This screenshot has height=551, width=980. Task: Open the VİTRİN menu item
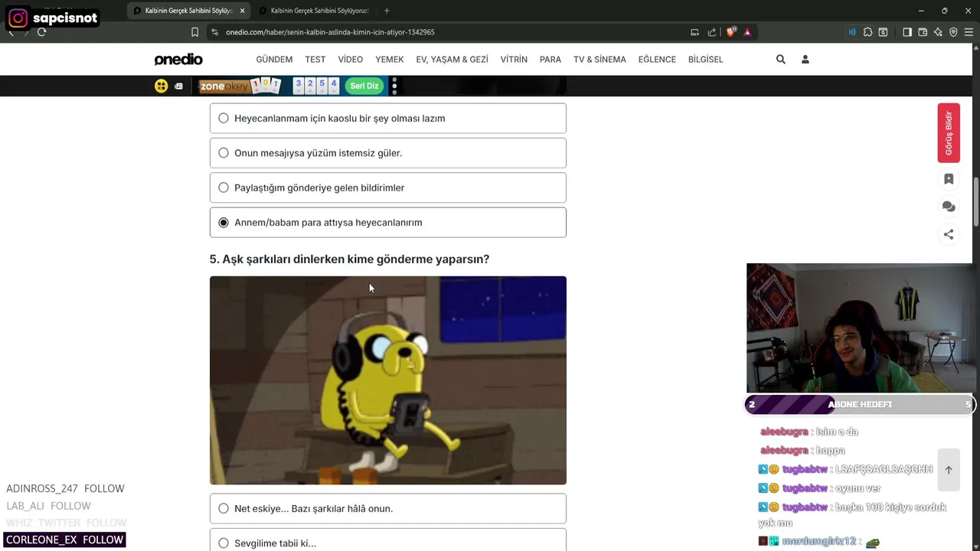[514, 59]
